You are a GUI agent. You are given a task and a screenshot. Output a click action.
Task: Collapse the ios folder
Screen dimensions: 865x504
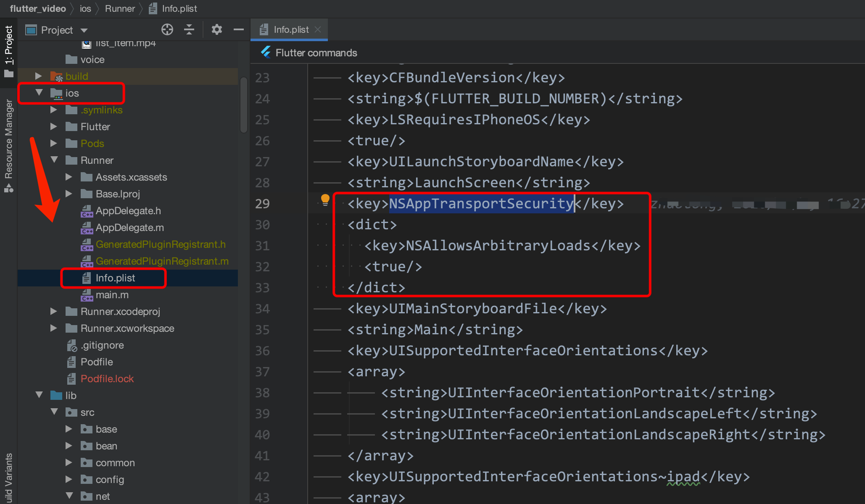click(39, 93)
